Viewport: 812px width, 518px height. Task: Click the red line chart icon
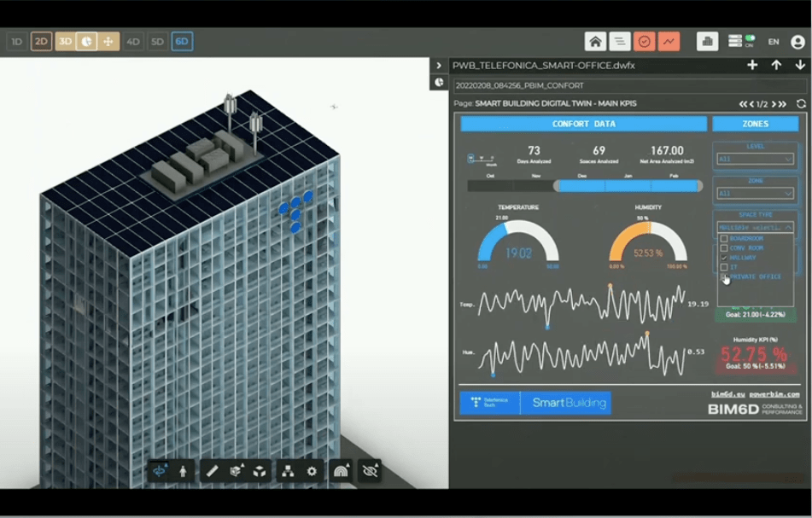pyautogui.click(x=668, y=41)
